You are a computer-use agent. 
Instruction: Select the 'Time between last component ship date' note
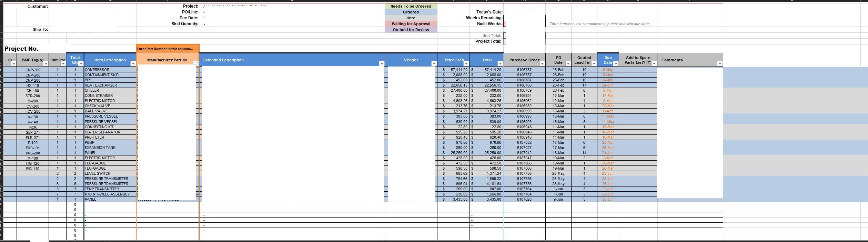[600, 24]
